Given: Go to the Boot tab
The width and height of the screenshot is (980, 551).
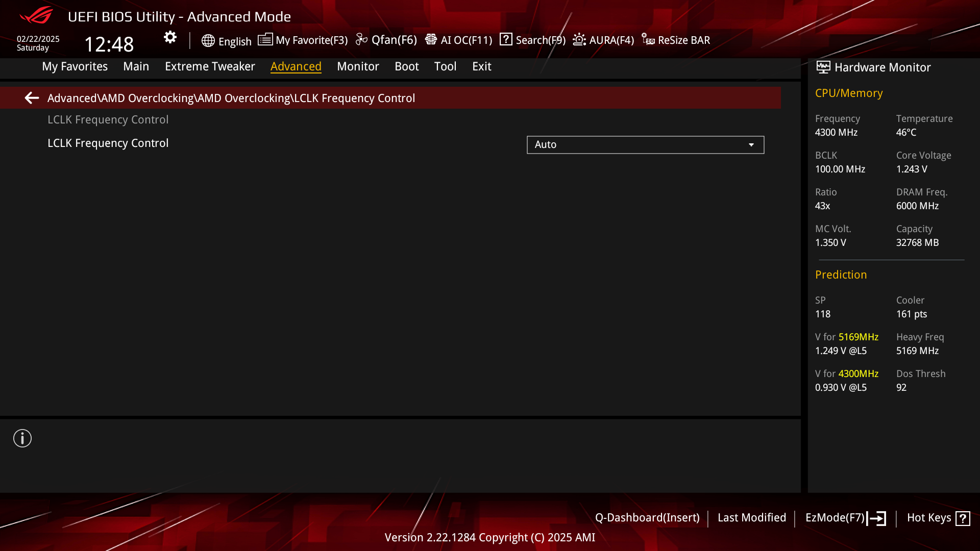Looking at the screenshot, I should pyautogui.click(x=406, y=66).
